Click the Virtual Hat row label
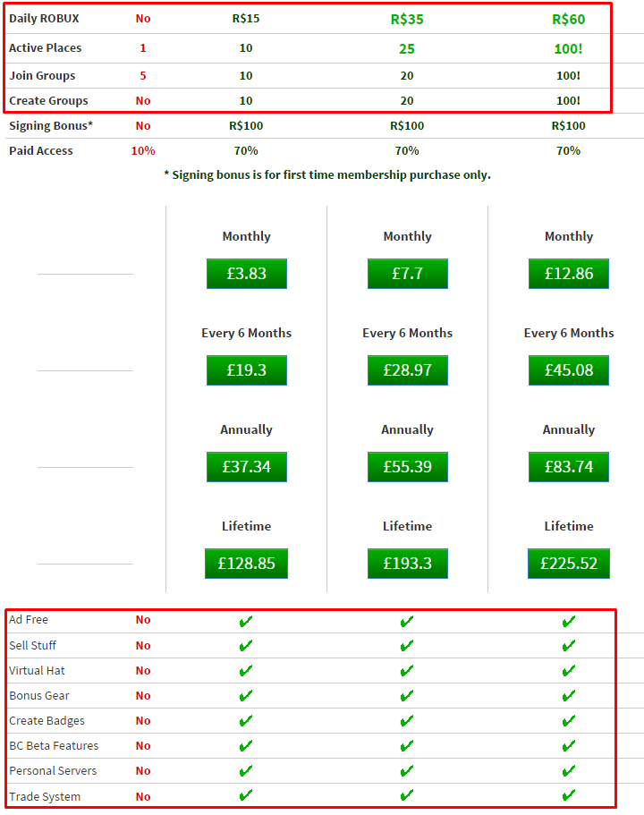 37,670
